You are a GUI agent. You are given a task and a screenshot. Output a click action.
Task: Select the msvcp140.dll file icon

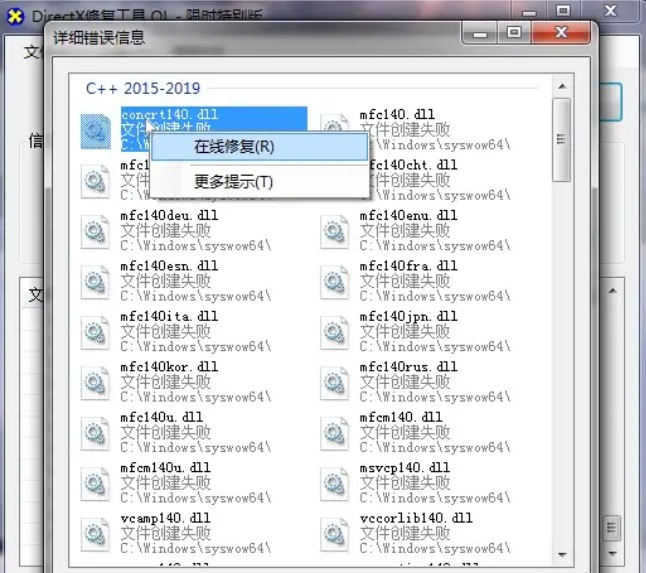(334, 484)
